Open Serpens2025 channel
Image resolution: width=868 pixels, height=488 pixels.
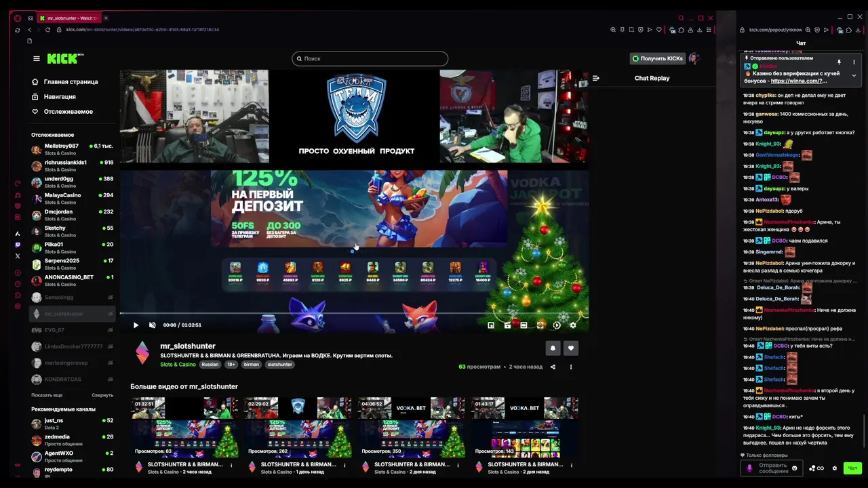click(x=73, y=264)
